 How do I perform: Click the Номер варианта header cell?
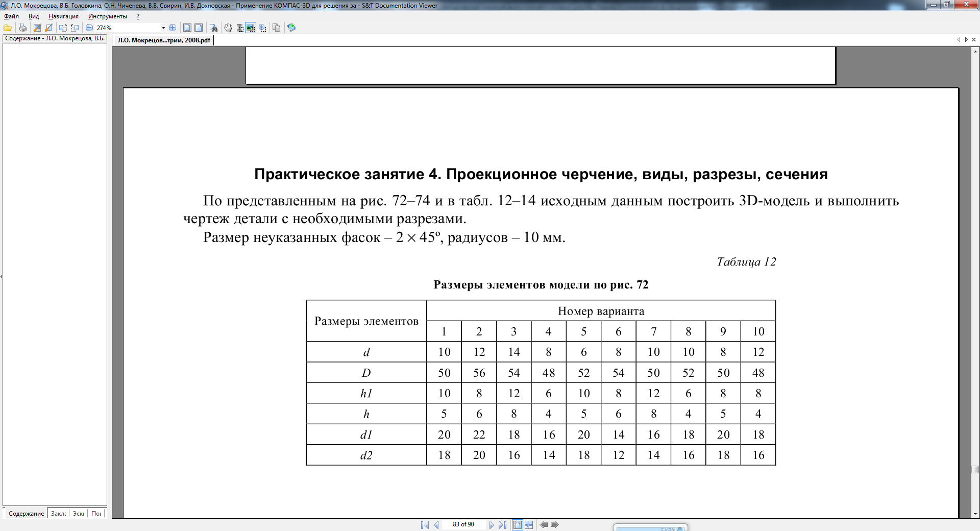[x=601, y=311]
